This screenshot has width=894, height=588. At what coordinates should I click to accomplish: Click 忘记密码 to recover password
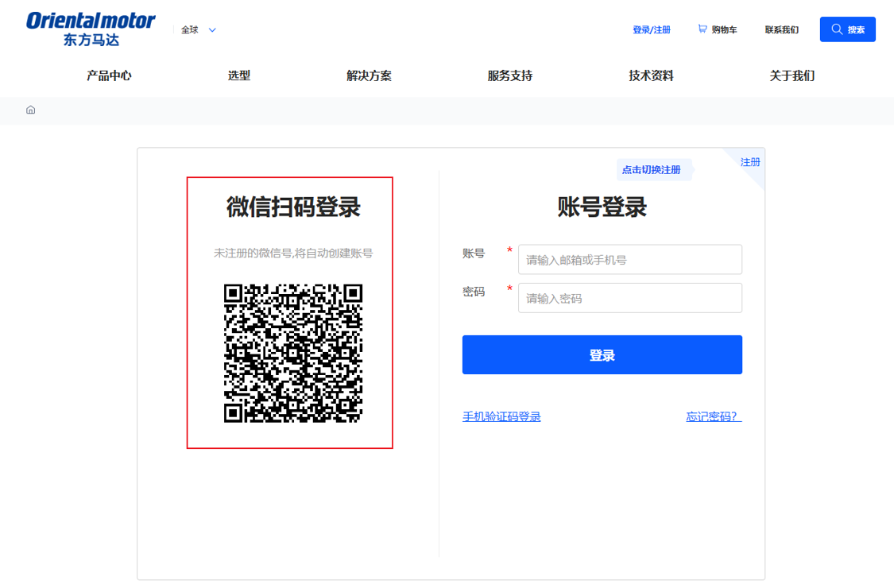click(x=710, y=416)
